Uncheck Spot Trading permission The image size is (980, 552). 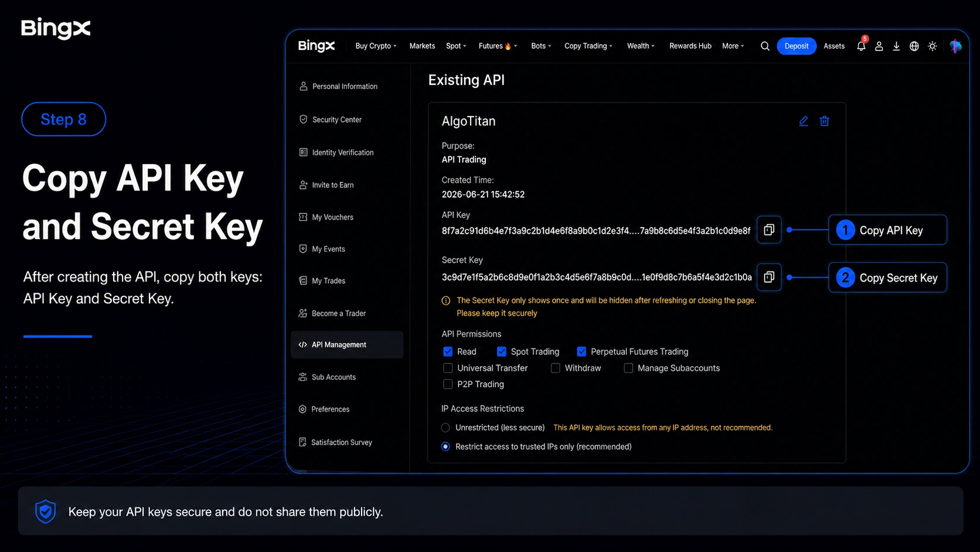point(502,351)
